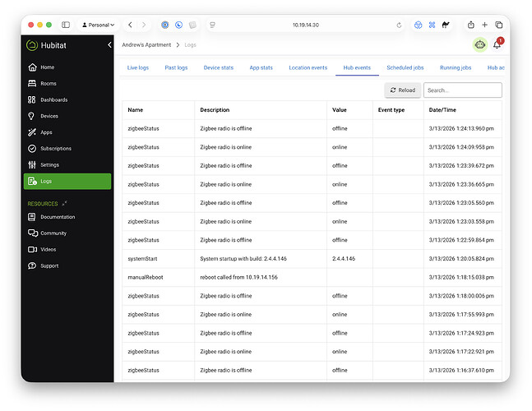Click the Hubitat logo icon
The width and height of the screenshot is (532, 411).
(x=32, y=45)
